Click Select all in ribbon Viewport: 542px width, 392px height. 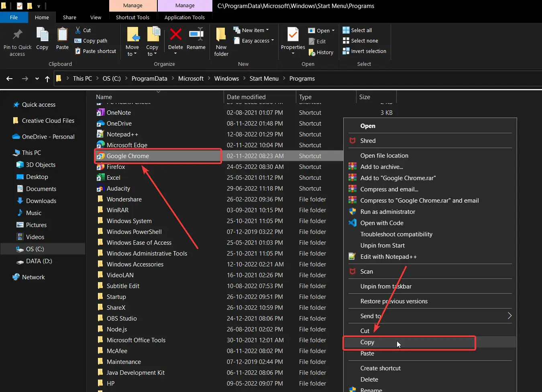coord(357,30)
